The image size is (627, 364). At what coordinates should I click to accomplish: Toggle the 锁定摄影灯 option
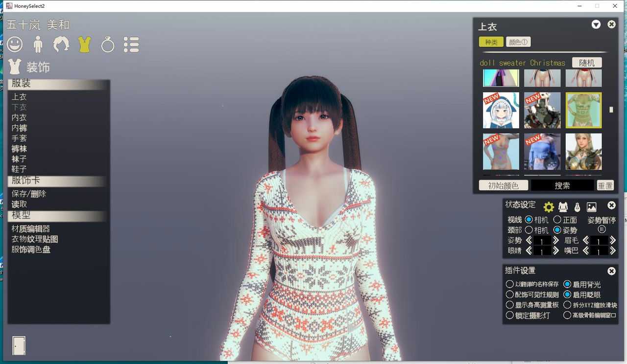pyautogui.click(x=510, y=315)
